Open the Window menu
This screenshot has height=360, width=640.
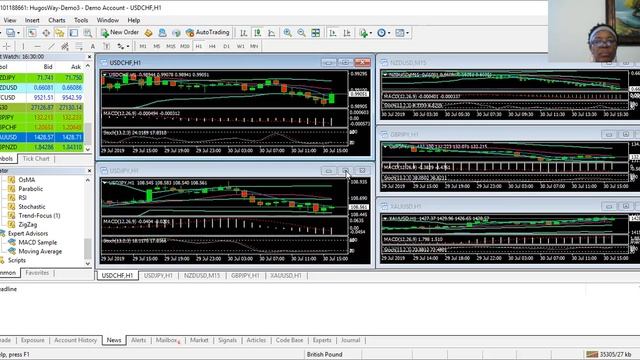tap(108, 20)
